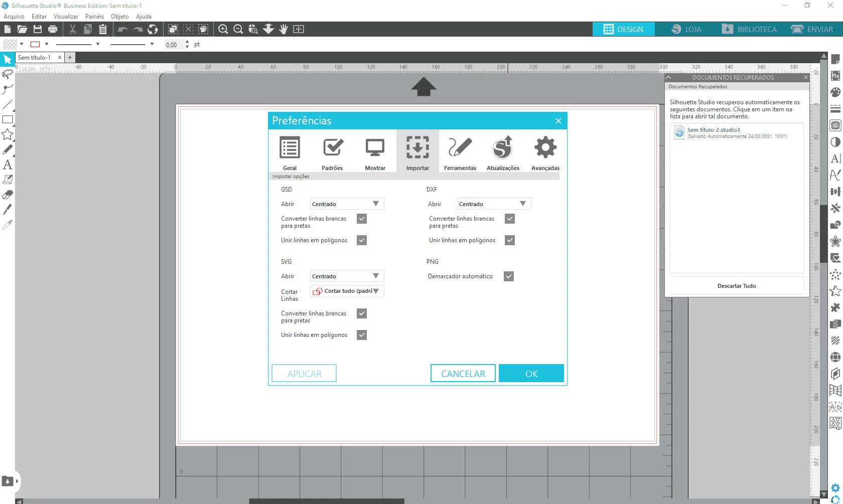Screen dimensions: 843x504
Task: Select the Rectangle drawing tool
Action: click(8, 119)
